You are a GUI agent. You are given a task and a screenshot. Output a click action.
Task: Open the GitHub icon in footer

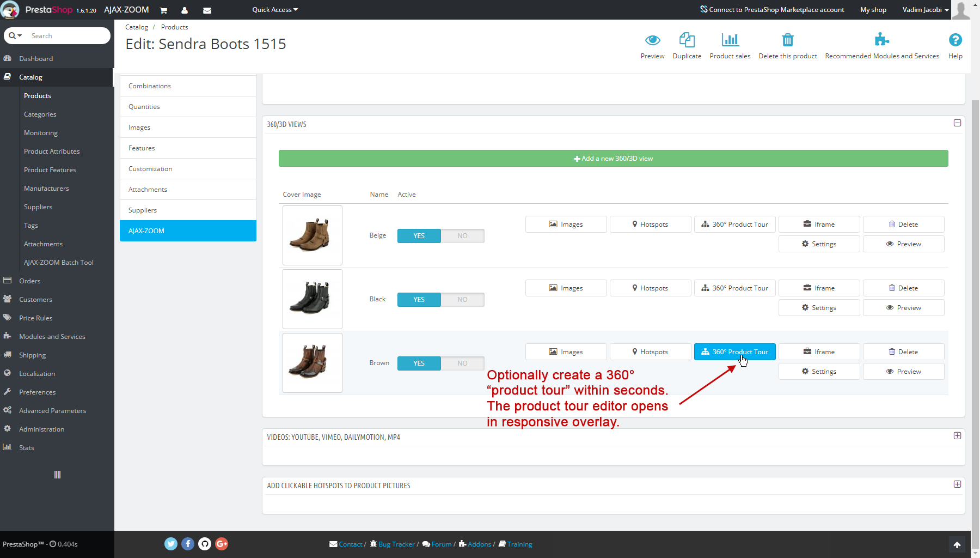[205, 544]
